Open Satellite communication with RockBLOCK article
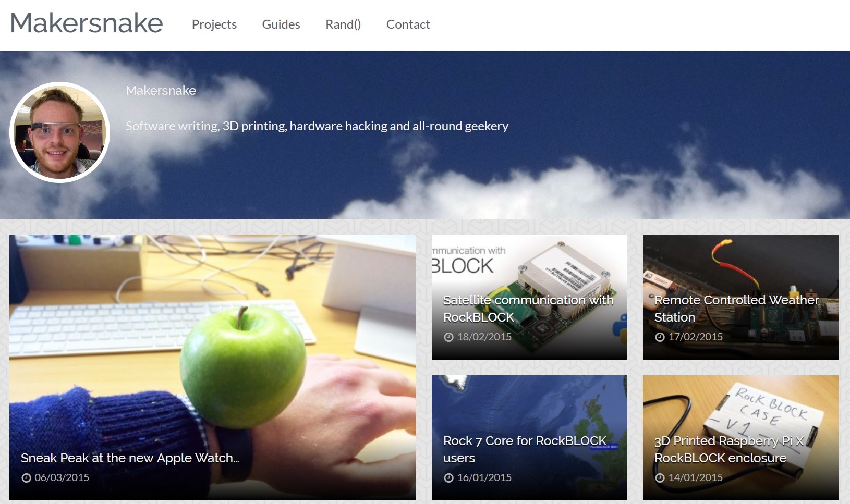 [528, 309]
